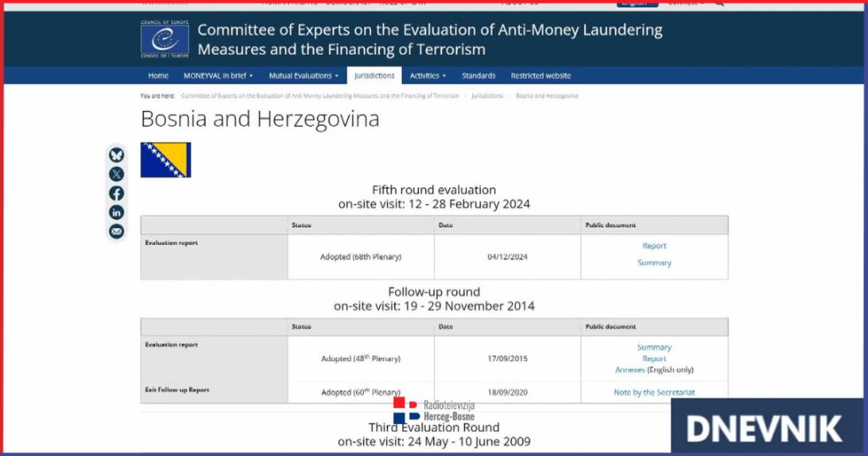Click the 'Fifth round evaluation' heading
The image size is (868, 456).
(x=434, y=190)
